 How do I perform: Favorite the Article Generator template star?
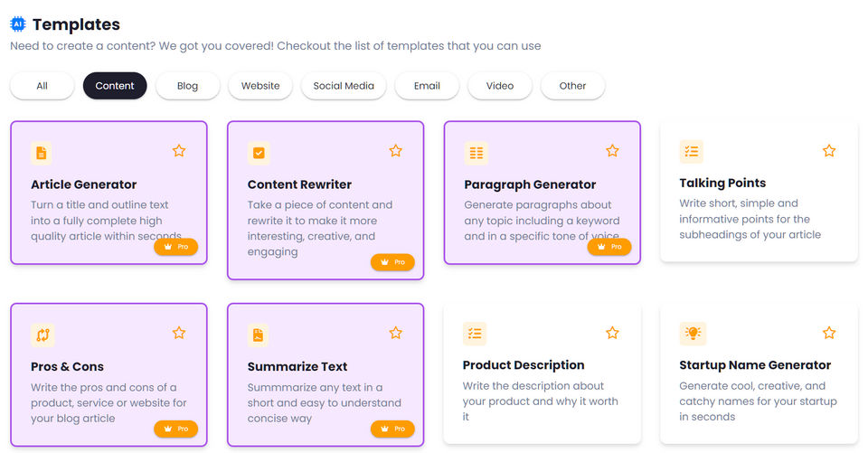[179, 151]
